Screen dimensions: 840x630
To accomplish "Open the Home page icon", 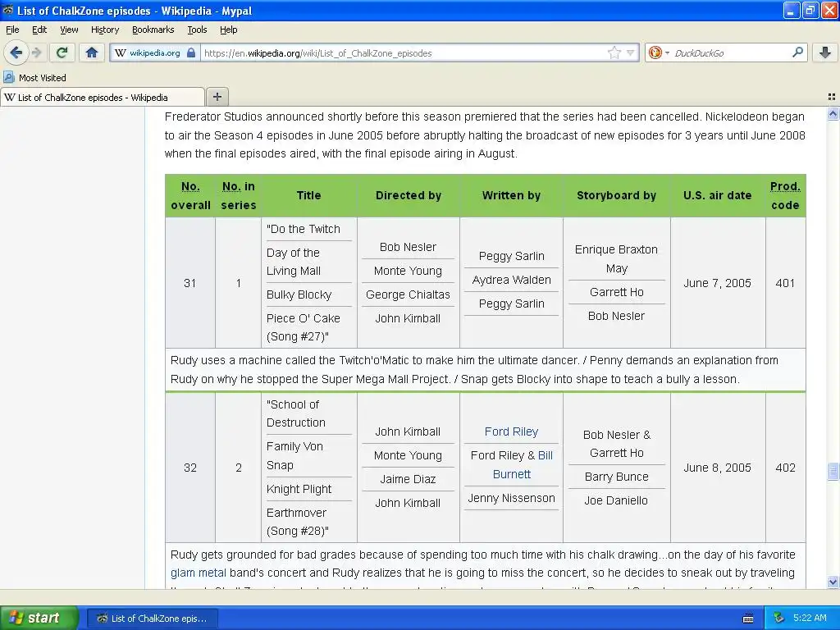I will [x=92, y=52].
